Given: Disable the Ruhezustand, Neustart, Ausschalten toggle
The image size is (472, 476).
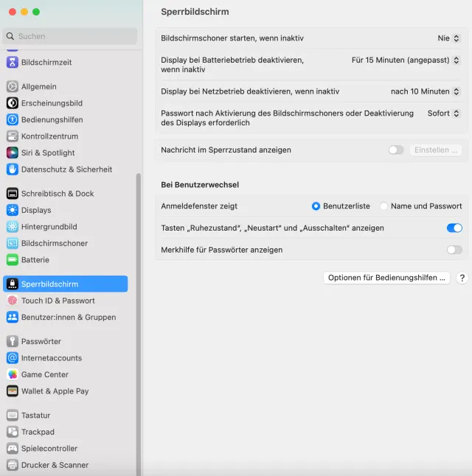Looking at the screenshot, I should tap(454, 228).
